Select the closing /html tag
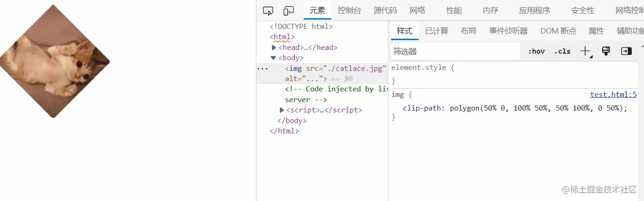This screenshot has height=201, width=644. tap(284, 131)
